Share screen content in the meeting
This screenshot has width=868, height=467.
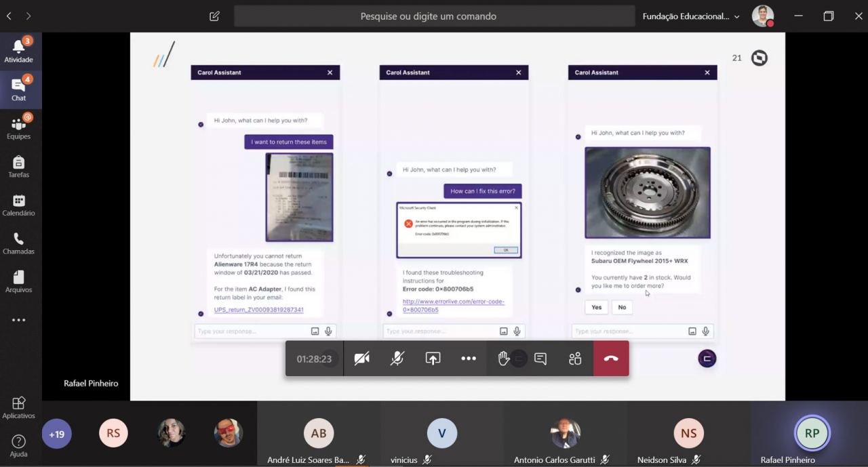[x=433, y=359]
